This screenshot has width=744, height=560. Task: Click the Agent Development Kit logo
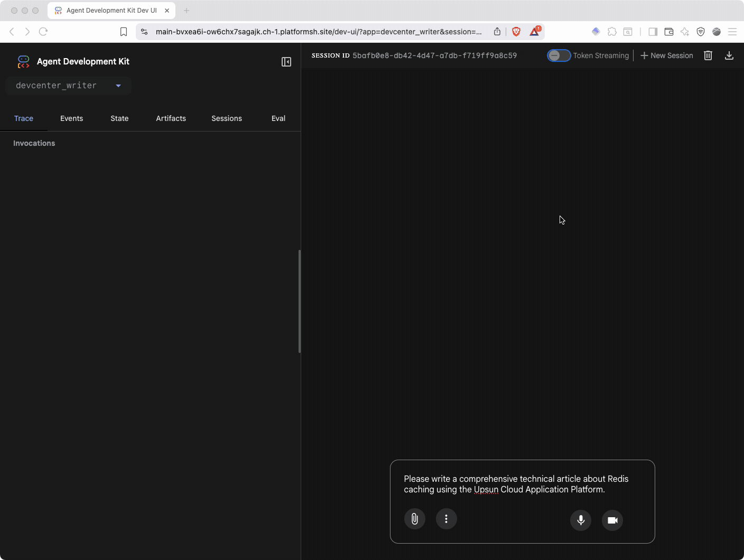click(23, 62)
